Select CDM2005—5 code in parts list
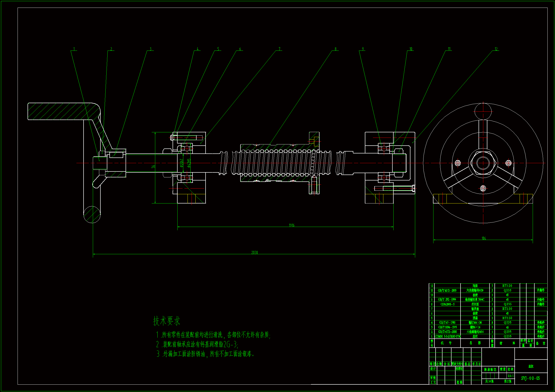555x392 pixels. [447, 304]
